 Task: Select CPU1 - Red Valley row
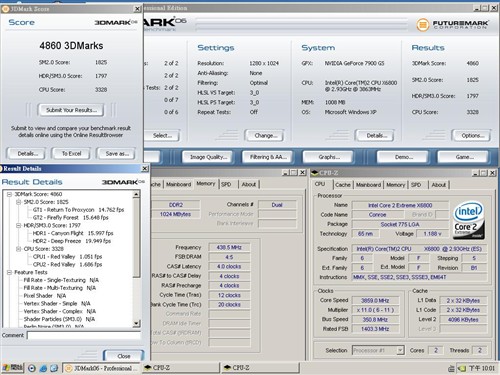[x=67, y=257]
